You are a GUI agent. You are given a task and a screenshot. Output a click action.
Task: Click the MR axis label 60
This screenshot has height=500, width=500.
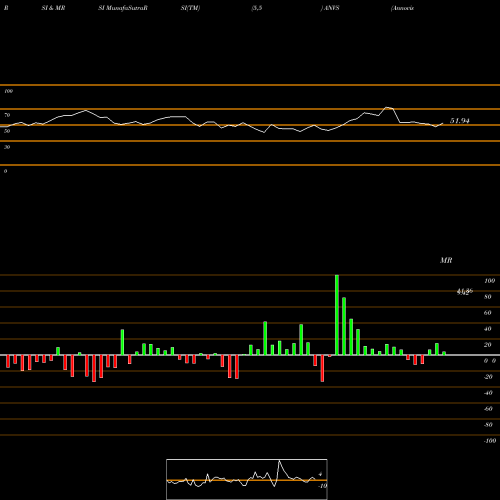pyautogui.click(x=488, y=313)
